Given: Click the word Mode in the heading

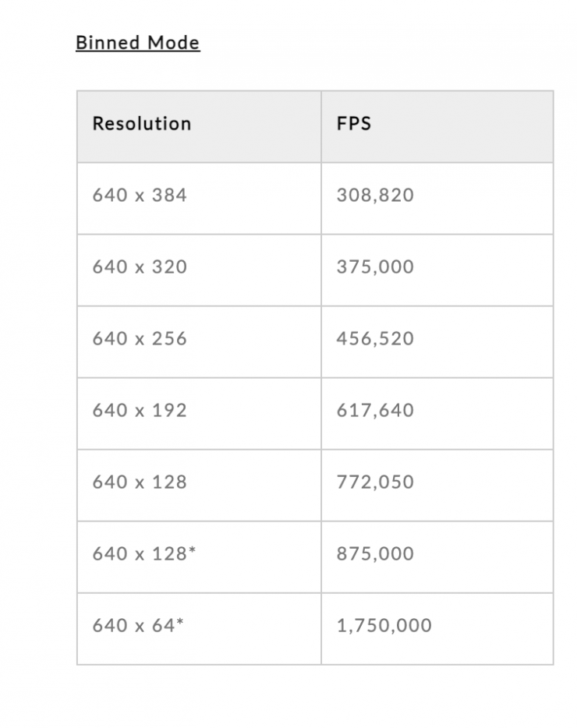Looking at the screenshot, I should pyautogui.click(x=176, y=42).
